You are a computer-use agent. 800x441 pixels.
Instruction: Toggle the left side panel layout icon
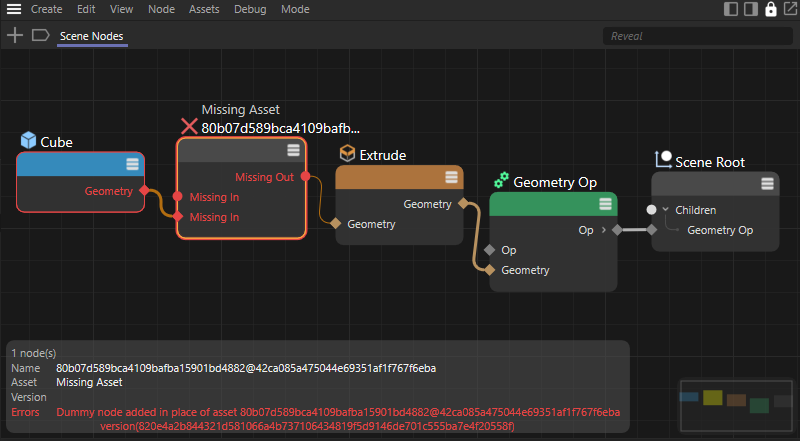(x=732, y=9)
